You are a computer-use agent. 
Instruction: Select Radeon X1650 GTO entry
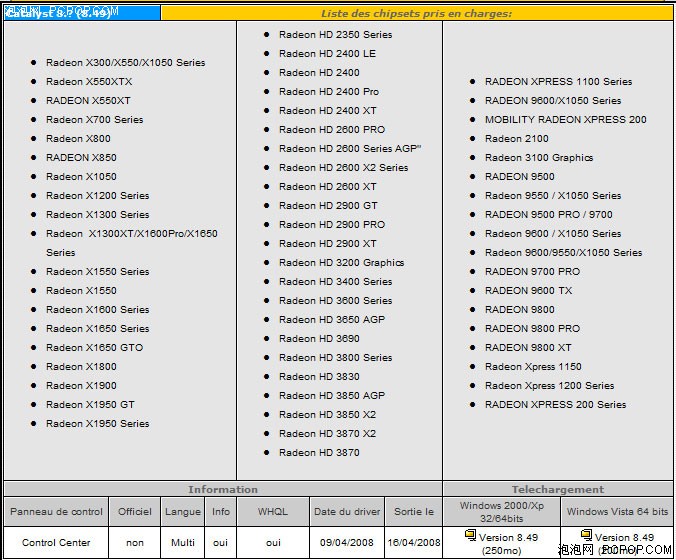click(94, 347)
